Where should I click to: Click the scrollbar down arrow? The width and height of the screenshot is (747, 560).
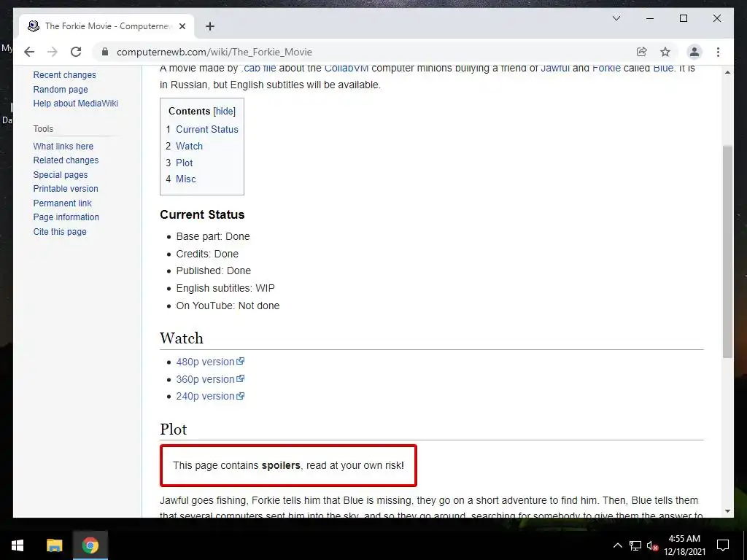[727, 511]
